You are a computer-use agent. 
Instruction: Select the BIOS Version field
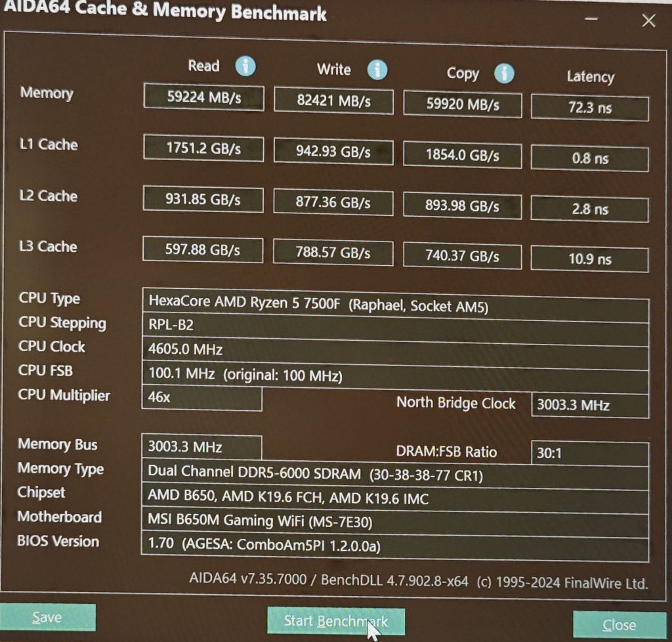[x=394, y=544]
